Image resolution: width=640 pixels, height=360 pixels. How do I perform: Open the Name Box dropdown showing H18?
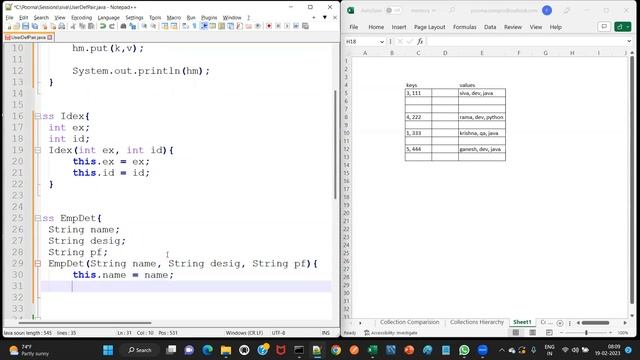tap(382, 42)
